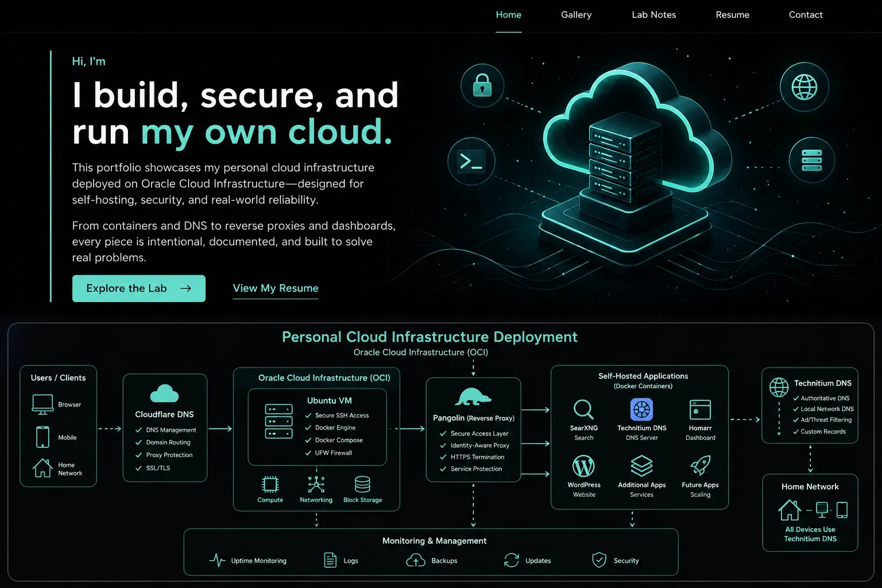Navigate to the Resume page
Image resolution: width=882 pixels, height=588 pixels.
732,15
